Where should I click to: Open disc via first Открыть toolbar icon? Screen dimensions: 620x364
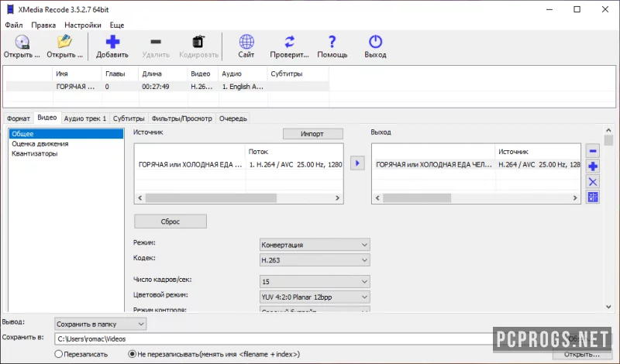[x=22, y=42]
